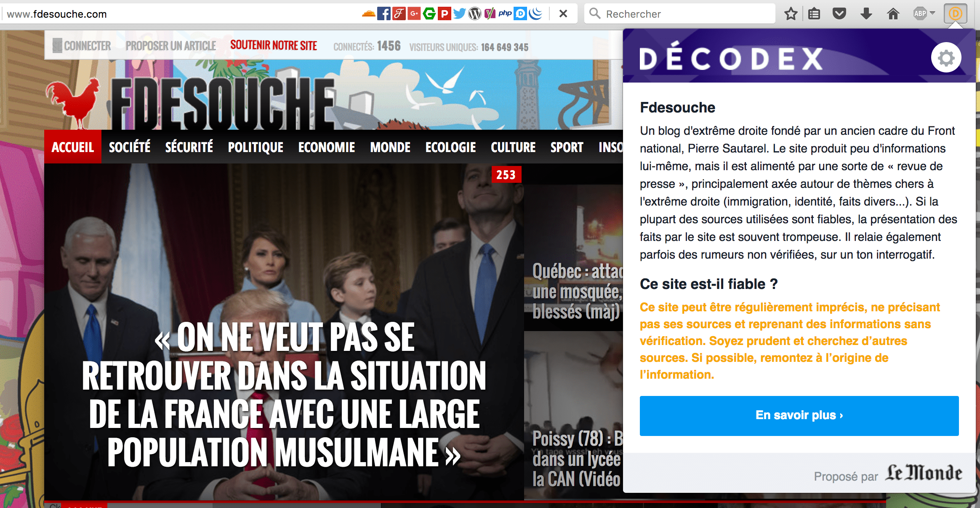Go to the home page icon
The image size is (980, 508).
click(x=893, y=14)
